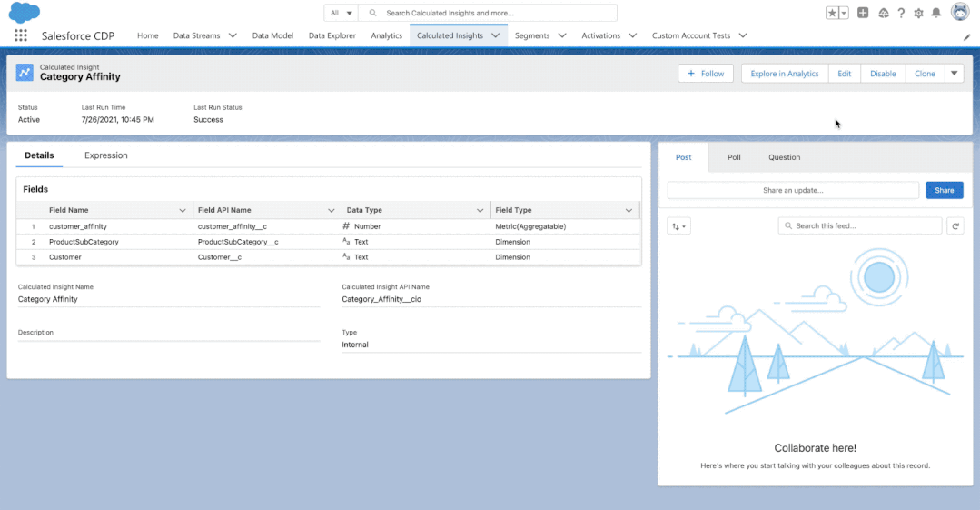This screenshot has height=510, width=980.
Task: Click the favorites star icon
Action: tap(832, 13)
